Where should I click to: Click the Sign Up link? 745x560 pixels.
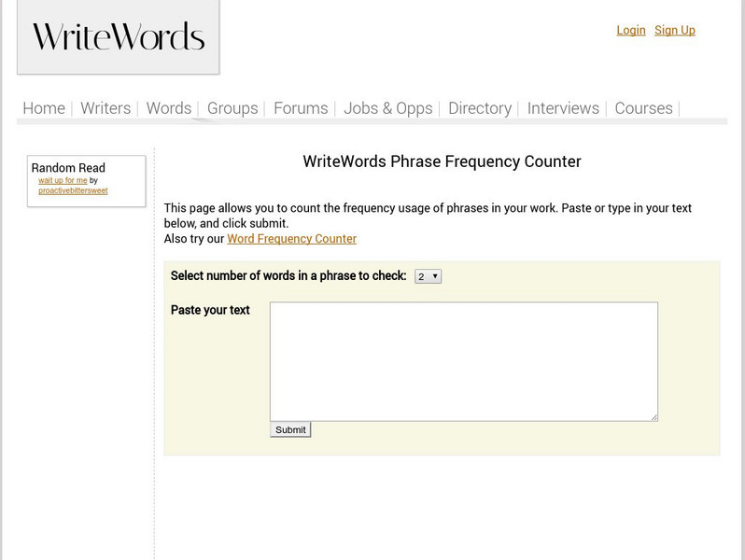[x=674, y=30]
